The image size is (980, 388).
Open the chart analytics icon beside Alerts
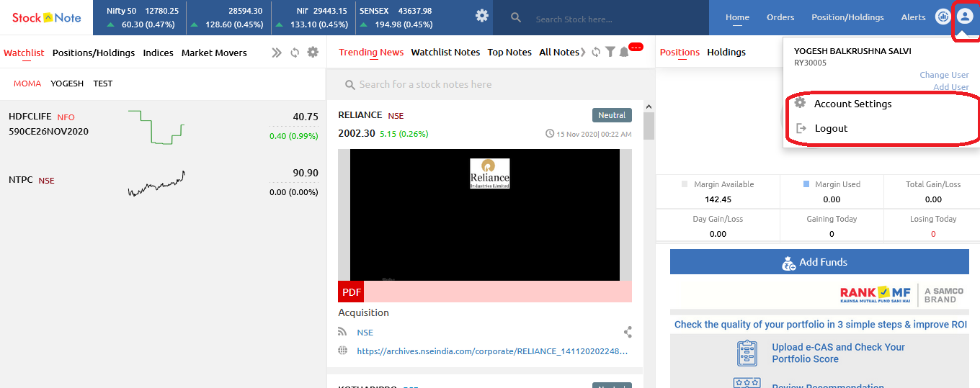(x=943, y=17)
